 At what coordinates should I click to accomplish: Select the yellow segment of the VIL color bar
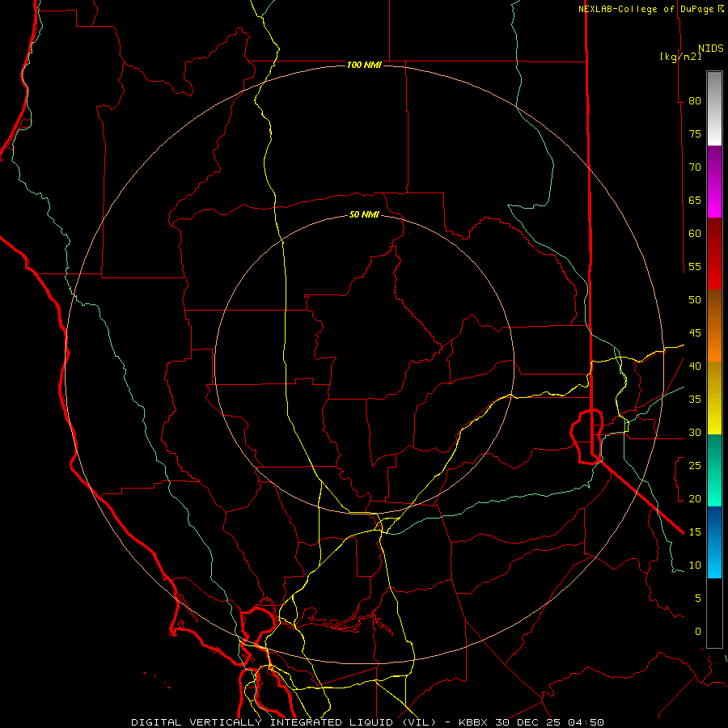pos(714,398)
